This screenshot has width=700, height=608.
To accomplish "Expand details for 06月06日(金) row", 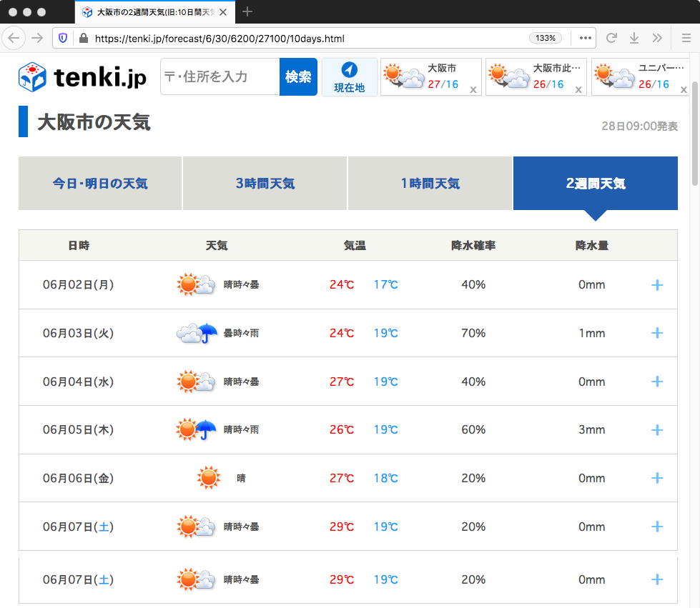I will click(657, 478).
